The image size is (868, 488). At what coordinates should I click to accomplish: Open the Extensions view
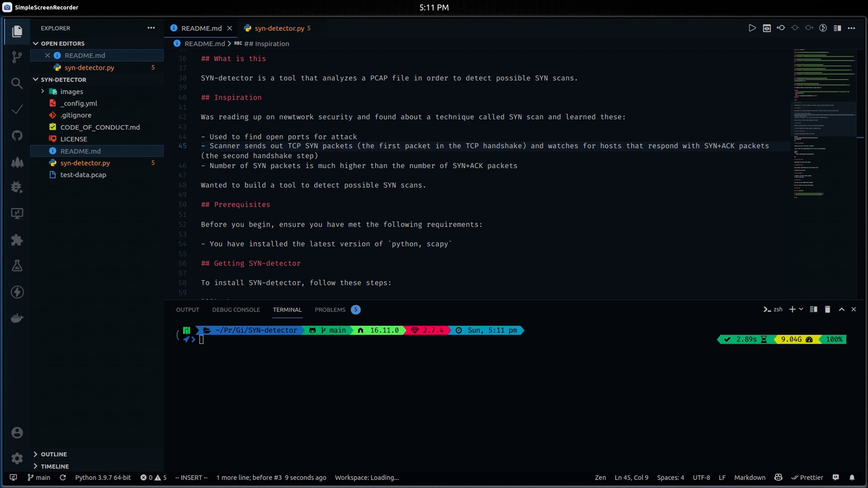point(17,240)
